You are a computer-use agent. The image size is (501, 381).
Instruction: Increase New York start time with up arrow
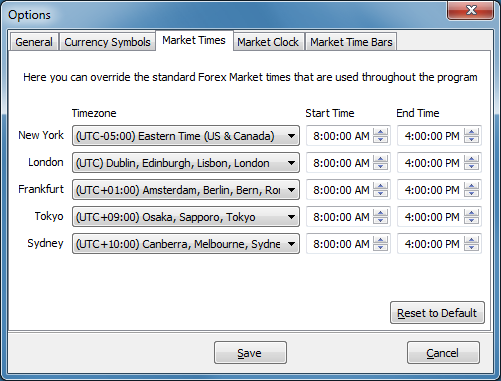tap(380, 132)
